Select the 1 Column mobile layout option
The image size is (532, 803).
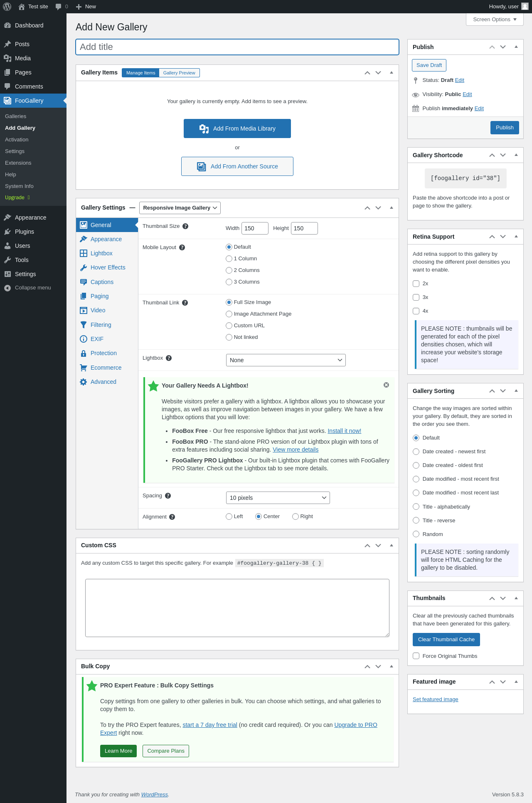point(229,259)
